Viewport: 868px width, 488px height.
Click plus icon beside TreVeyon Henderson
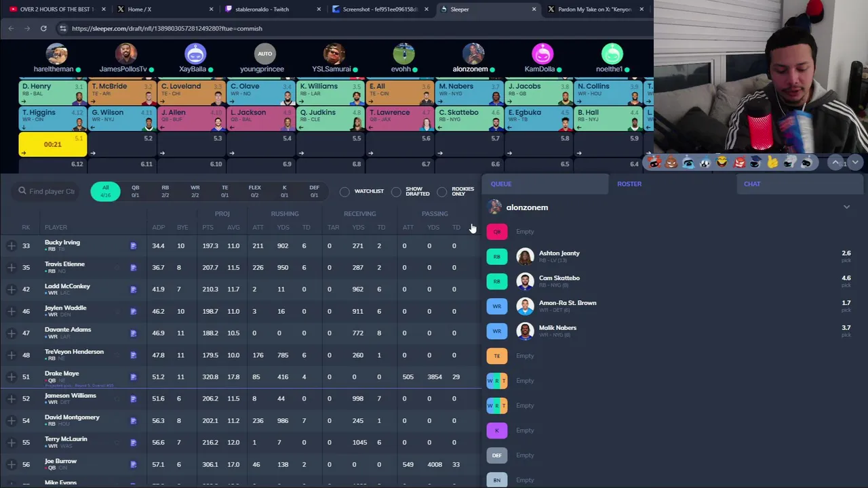pos(12,355)
